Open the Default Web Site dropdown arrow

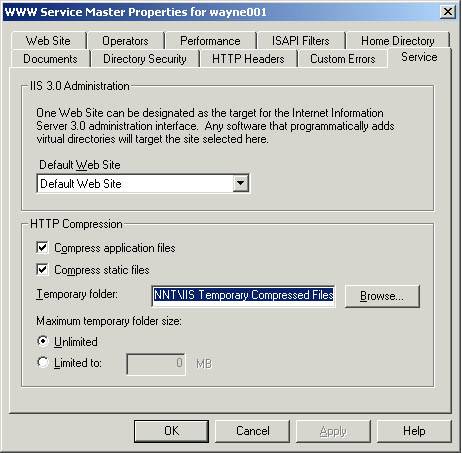click(x=240, y=183)
